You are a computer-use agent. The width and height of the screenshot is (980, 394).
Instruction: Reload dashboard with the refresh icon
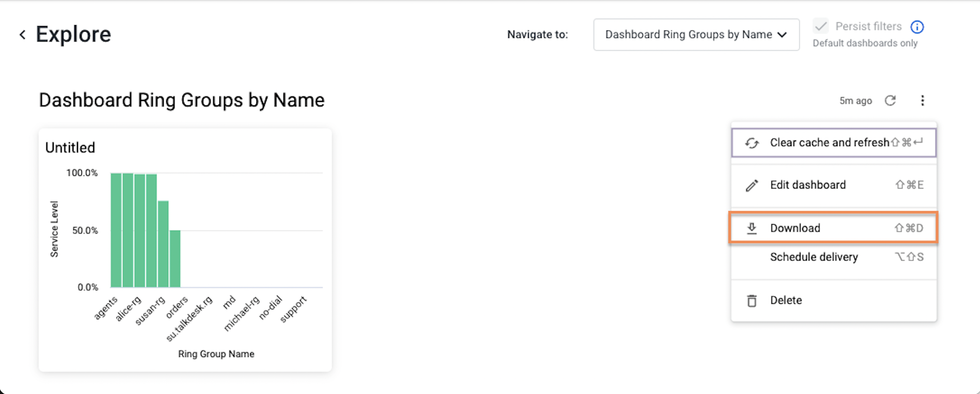(x=890, y=100)
